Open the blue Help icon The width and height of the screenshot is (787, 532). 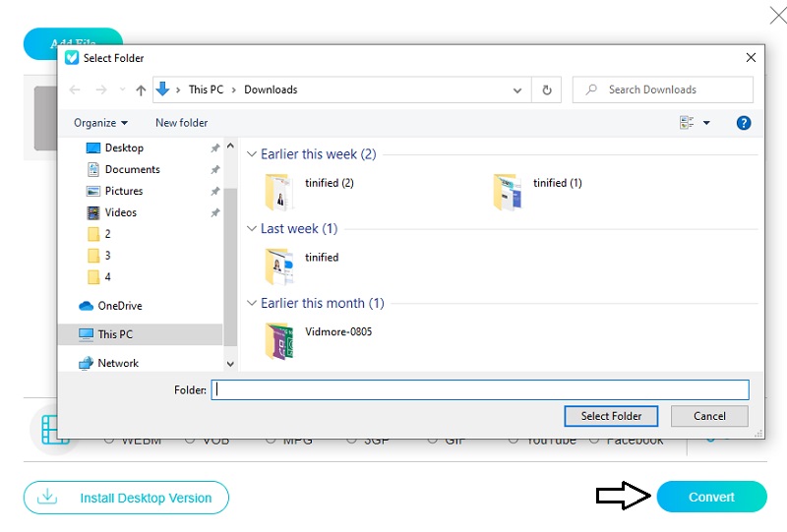744,123
